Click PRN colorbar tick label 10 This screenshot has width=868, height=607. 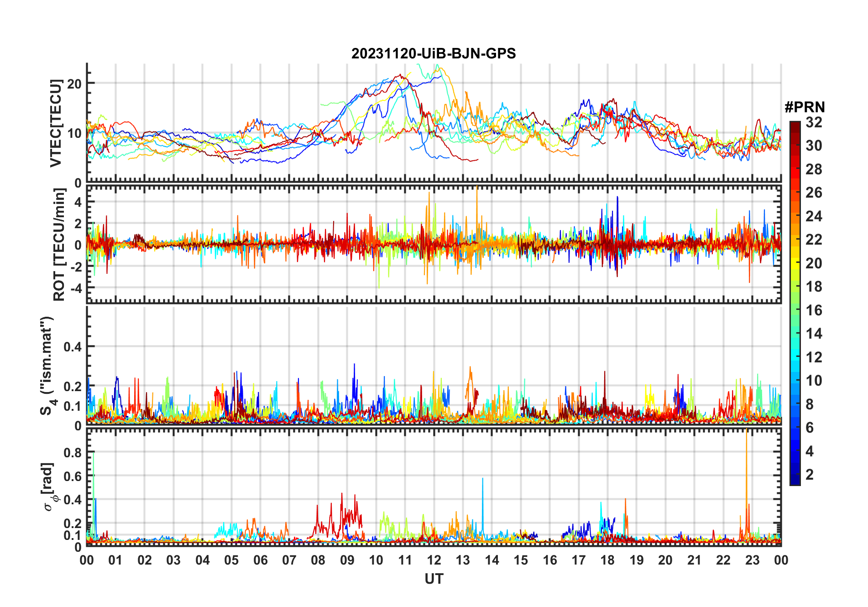click(814, 381)
